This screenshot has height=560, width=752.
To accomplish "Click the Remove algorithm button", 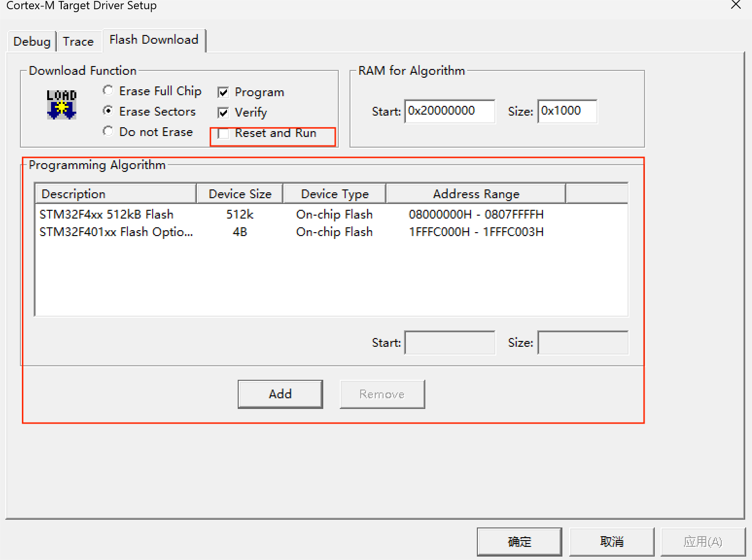I will tap(382, 394).
